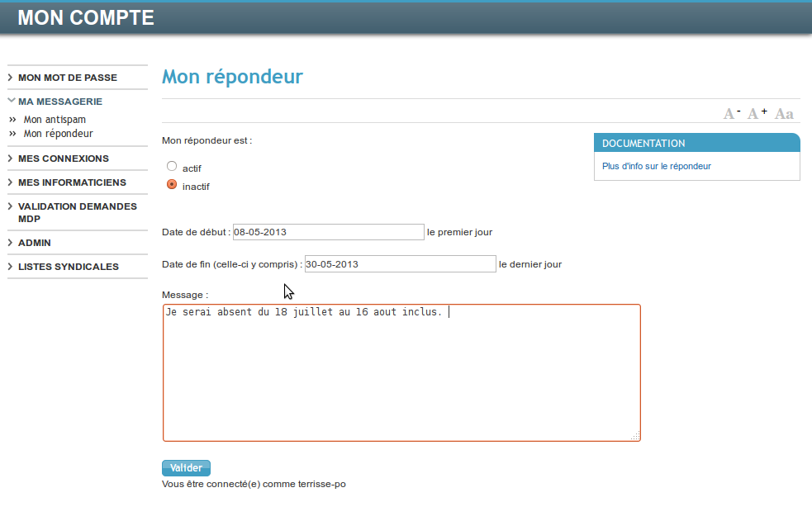This screenshot has height=521, width=812.
Task: Click the chevron icon before MES CONNEXIONS
Action: [x=8, y=158]
